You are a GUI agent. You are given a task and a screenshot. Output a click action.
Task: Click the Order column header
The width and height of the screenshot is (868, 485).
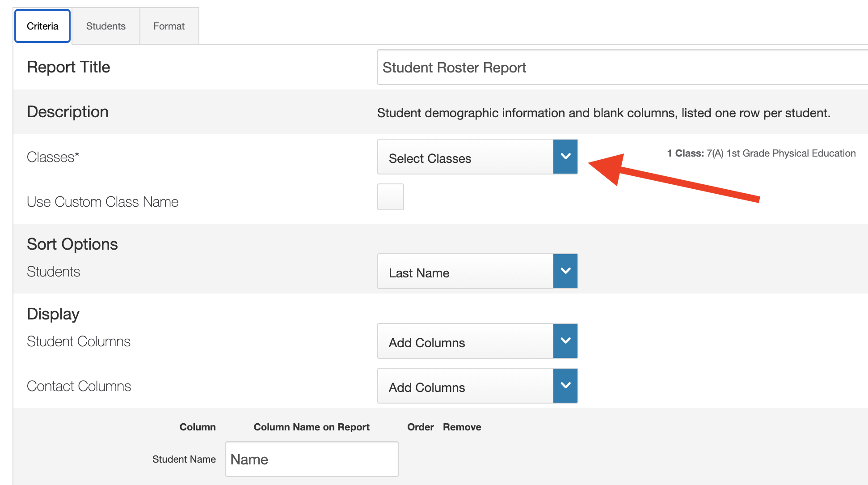coord(420,427)
